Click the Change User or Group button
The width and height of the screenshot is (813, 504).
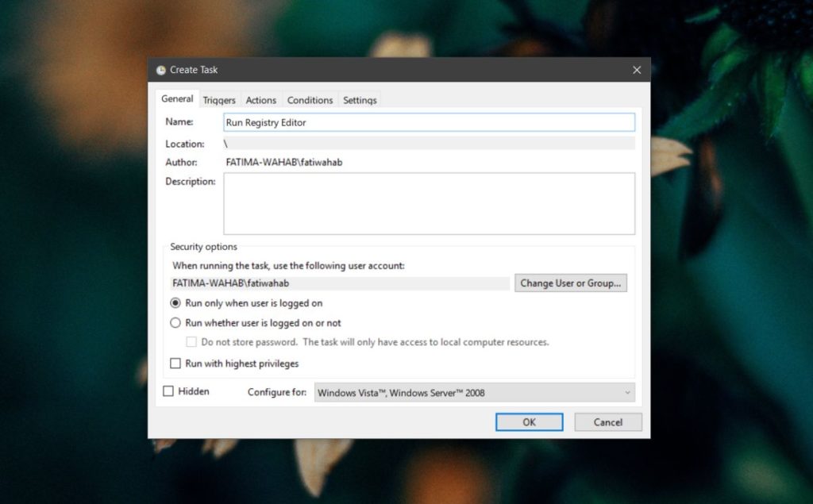pyautogui.click(x=570, y=283)
